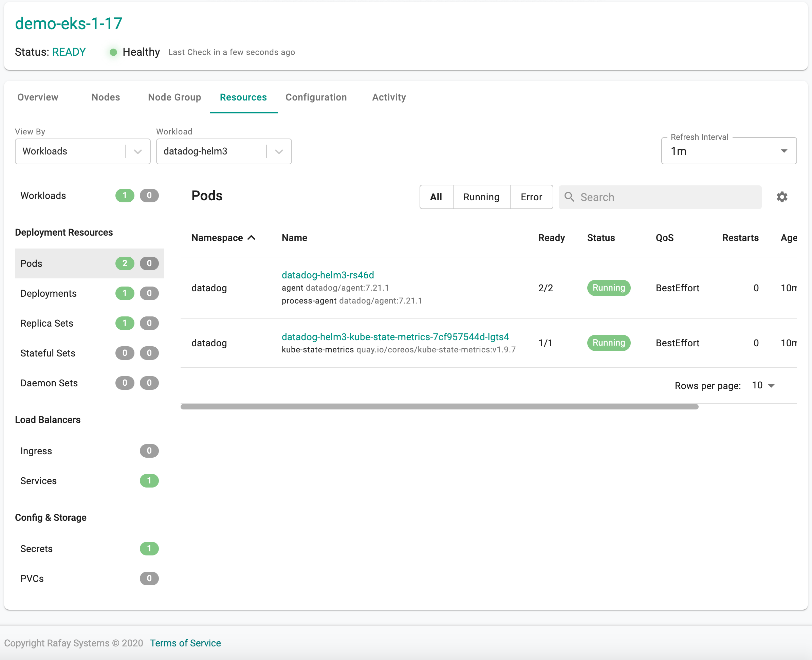Click the All filter button for Pods
This screenshot has width=812, height=660.
435,197
